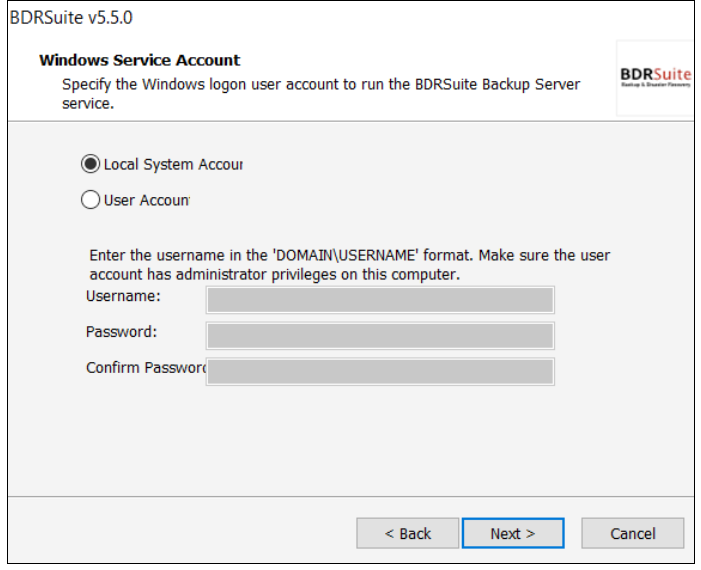Click the User Account option label
This screenshot has height=570, width=701.
pyautogui.click(x=147, y=200)
